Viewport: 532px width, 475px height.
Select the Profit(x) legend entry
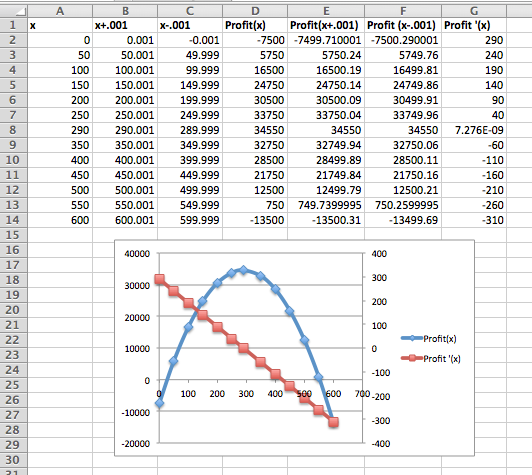point(429,338)
